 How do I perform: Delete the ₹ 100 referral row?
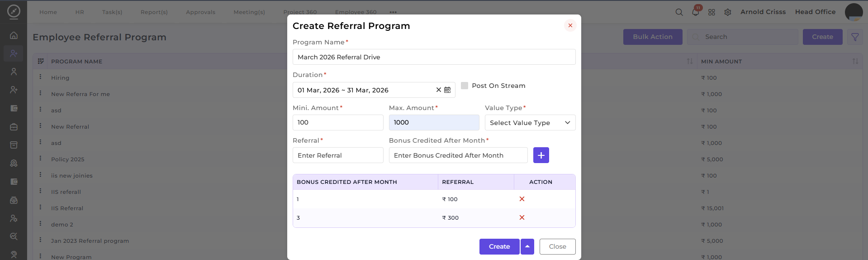coord(522,199)
